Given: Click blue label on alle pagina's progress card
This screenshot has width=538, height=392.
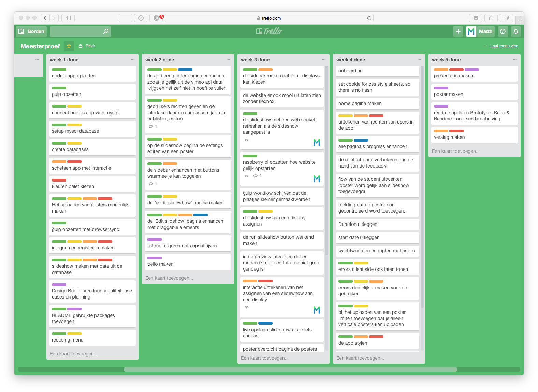Looking at the screenshot, I should 361,140.
